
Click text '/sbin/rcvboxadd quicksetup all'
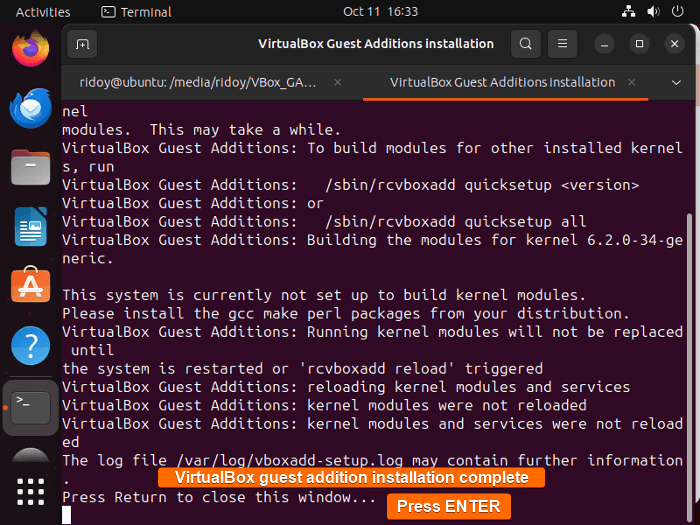455,222
